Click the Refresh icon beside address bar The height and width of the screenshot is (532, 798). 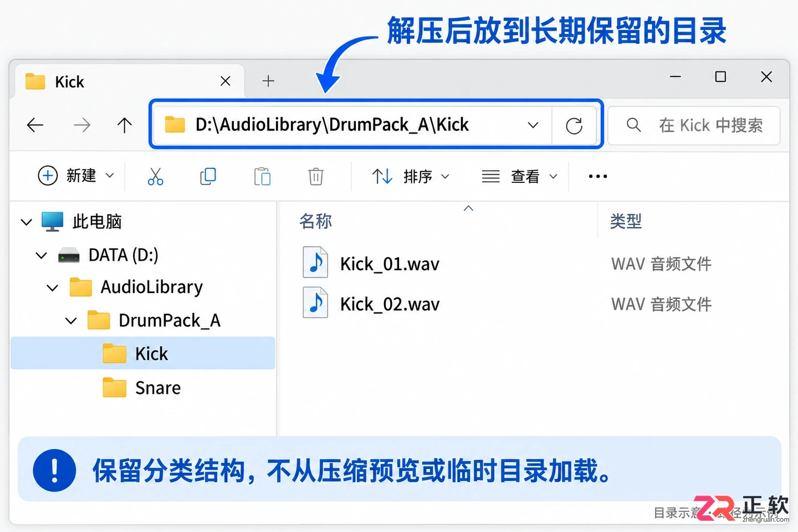574,125
